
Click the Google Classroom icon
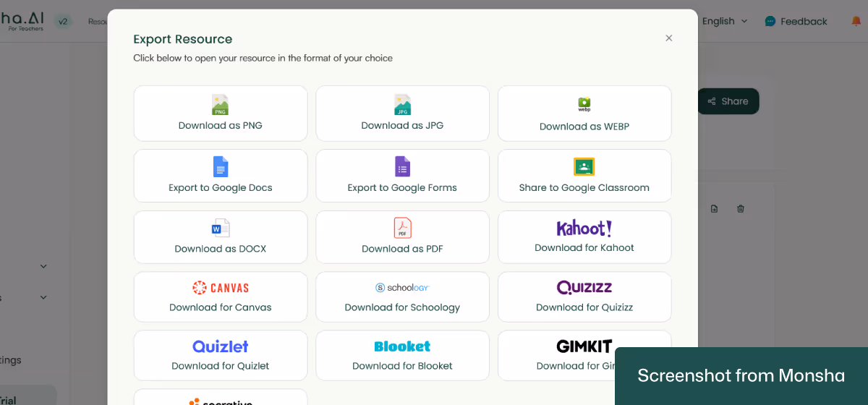(x=584, y=166)
